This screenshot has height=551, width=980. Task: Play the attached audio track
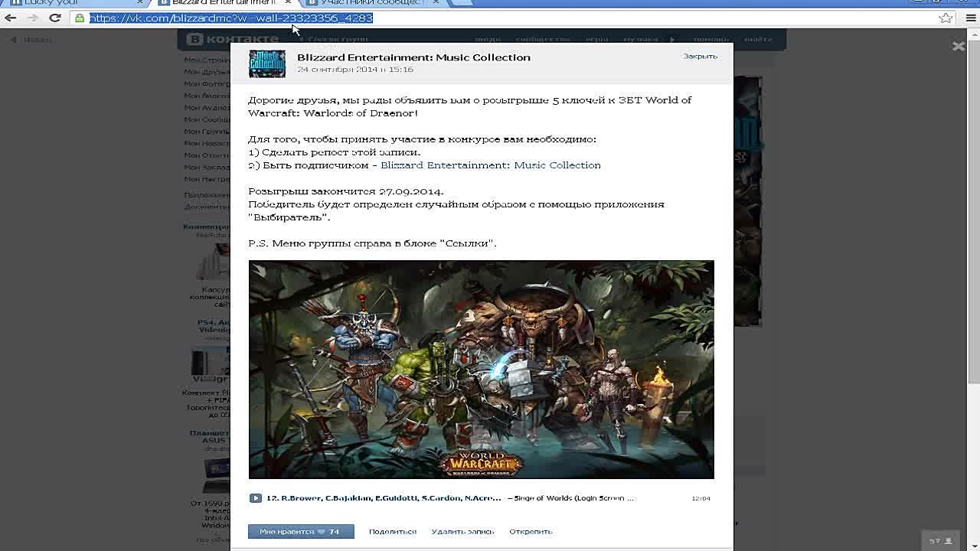(x=255, y=498)
